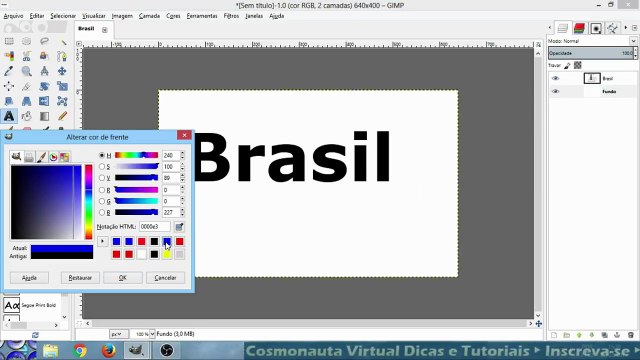Toggle lock pixels brush icon in Layers

point(567,65)
